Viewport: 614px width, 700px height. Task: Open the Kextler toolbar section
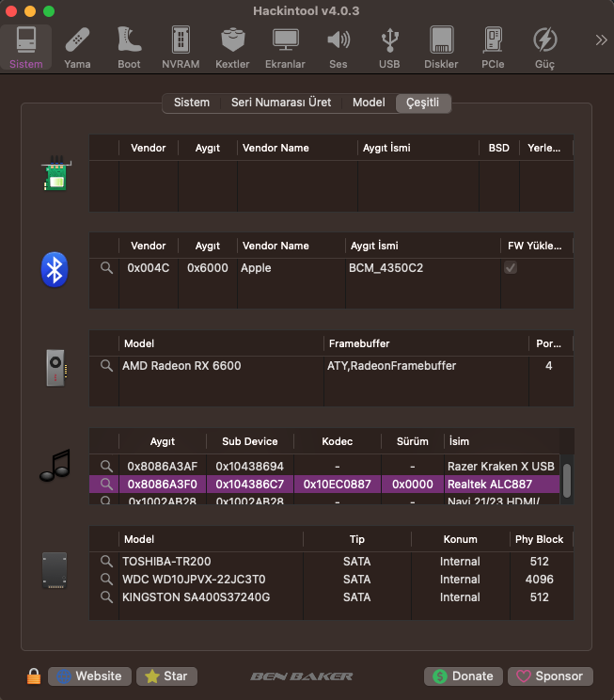232,48
